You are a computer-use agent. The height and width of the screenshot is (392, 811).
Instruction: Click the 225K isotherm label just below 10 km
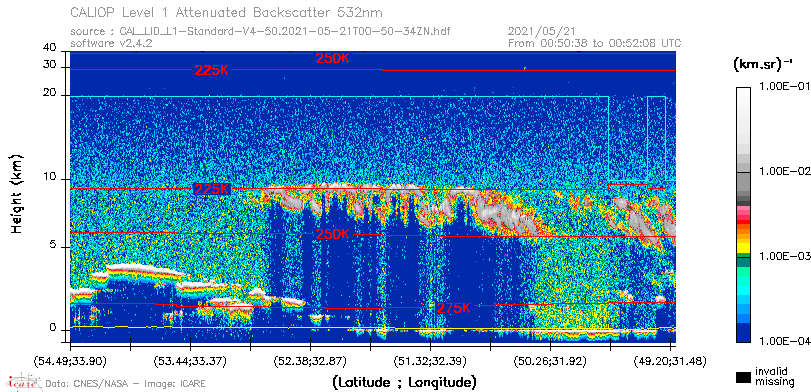(212, 189)
